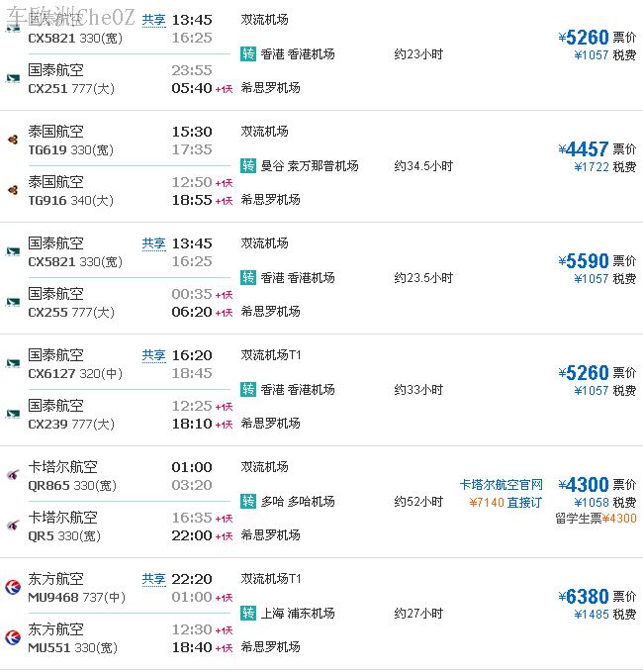The width and height of the screenshot is (643, 672).
Task: Open the 共享 codeshare label for MU9468
Action: [x=153, y=579]
